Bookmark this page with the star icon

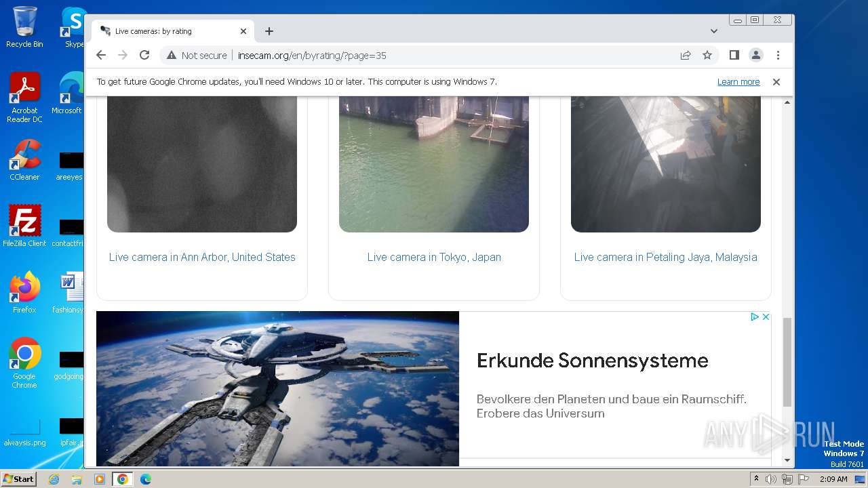pyautogui.click(x=707, y=56)
